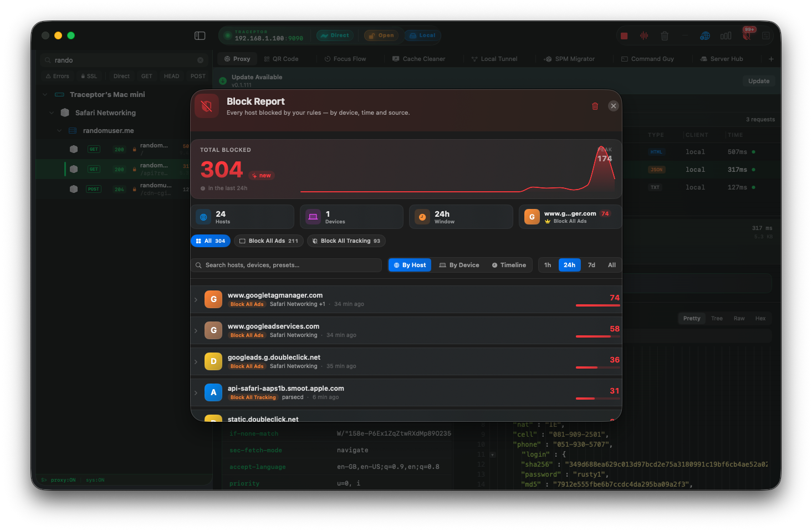Screen dimensions: 812x531
Task: Expand the www.googletagmanager.com row
Action: (196, 300)
